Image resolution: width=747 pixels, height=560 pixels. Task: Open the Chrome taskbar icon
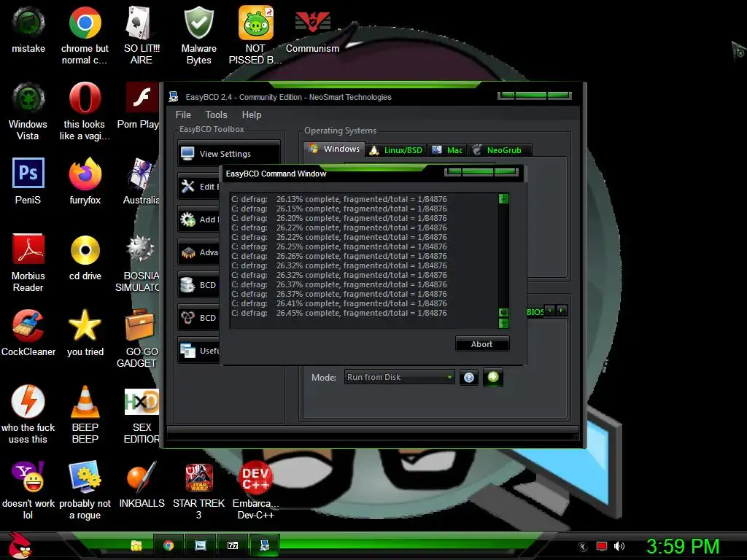click(x=169, y=545)
